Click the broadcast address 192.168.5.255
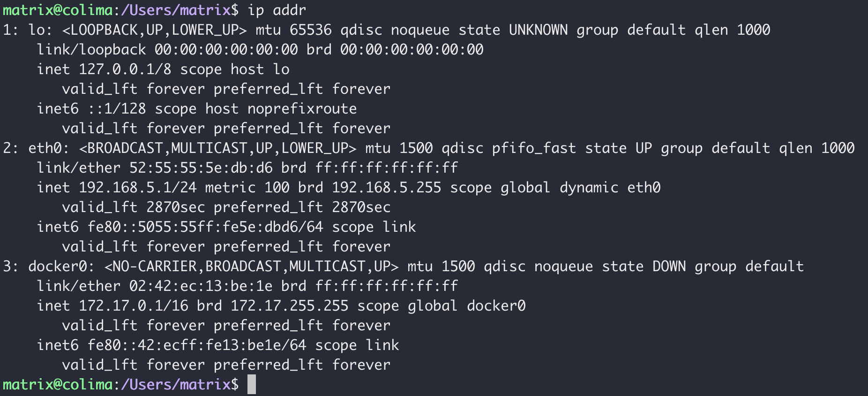This screenshot has height=396, width=868. tap(386, 188)
